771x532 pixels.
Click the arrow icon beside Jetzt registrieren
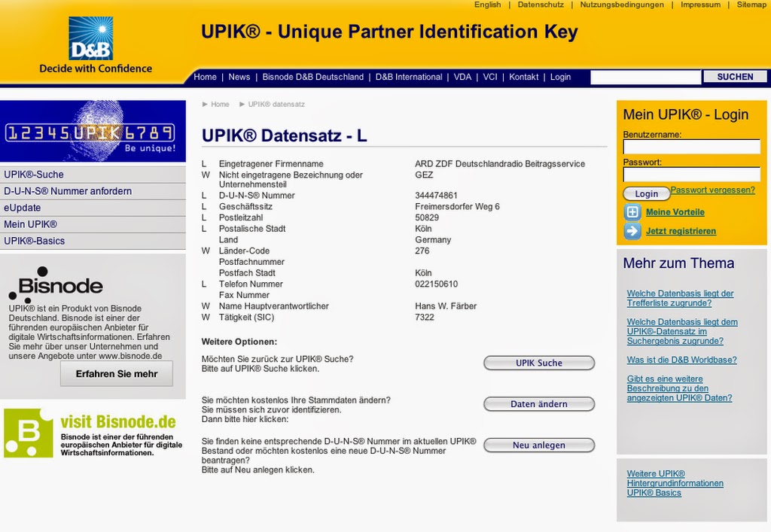(632, 231)
